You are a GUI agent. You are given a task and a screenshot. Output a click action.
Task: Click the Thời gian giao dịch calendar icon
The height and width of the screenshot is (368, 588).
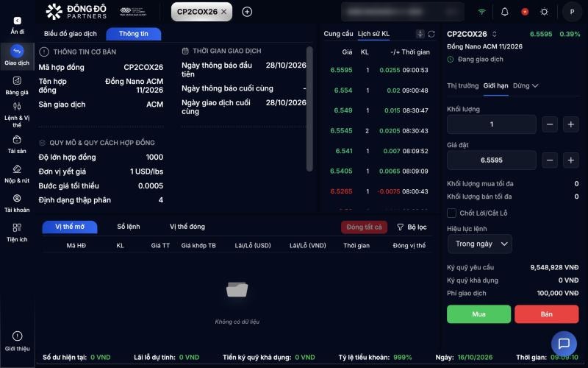(x=185, y=51)
